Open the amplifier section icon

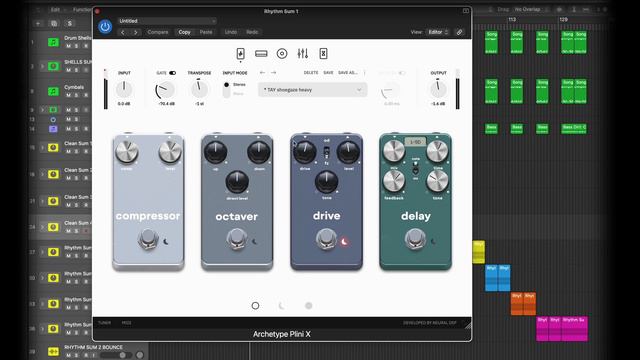[261, 53]
